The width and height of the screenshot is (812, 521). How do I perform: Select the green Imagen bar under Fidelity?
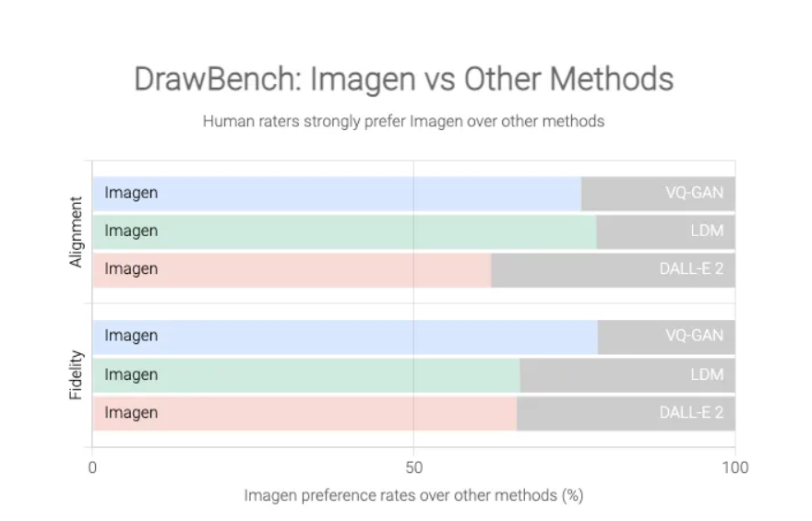click(306, 375)
